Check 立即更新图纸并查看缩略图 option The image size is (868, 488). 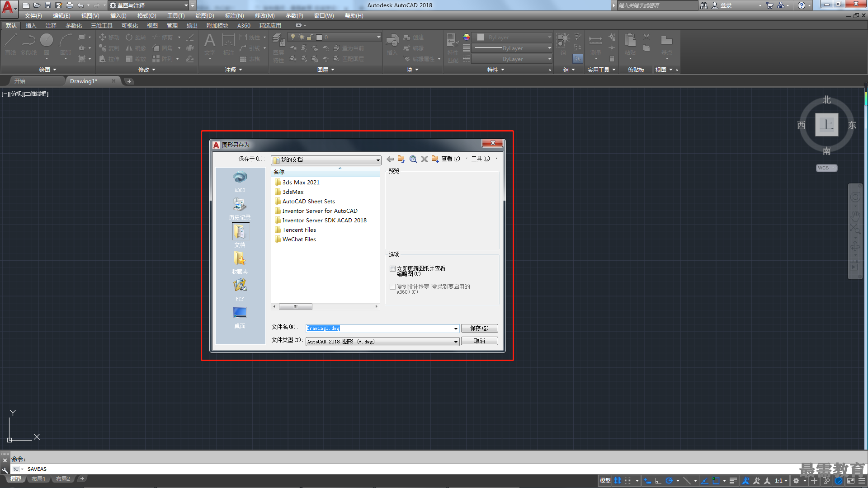[x=392, y=269]
